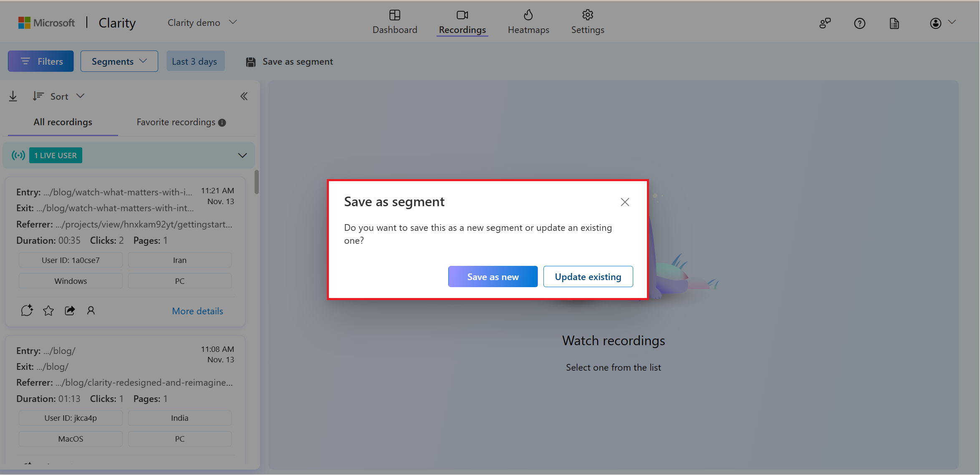Click the live broadcast signal icon

(x=18, y=155)
